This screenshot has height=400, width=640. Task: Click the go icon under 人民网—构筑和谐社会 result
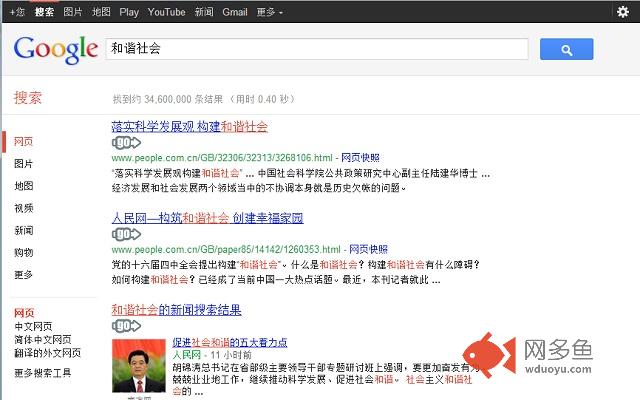point(126,234)
